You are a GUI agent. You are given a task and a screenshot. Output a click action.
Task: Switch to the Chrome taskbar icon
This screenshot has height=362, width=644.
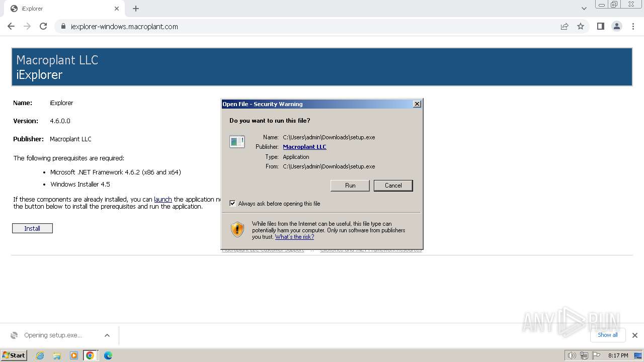point(90,355)
